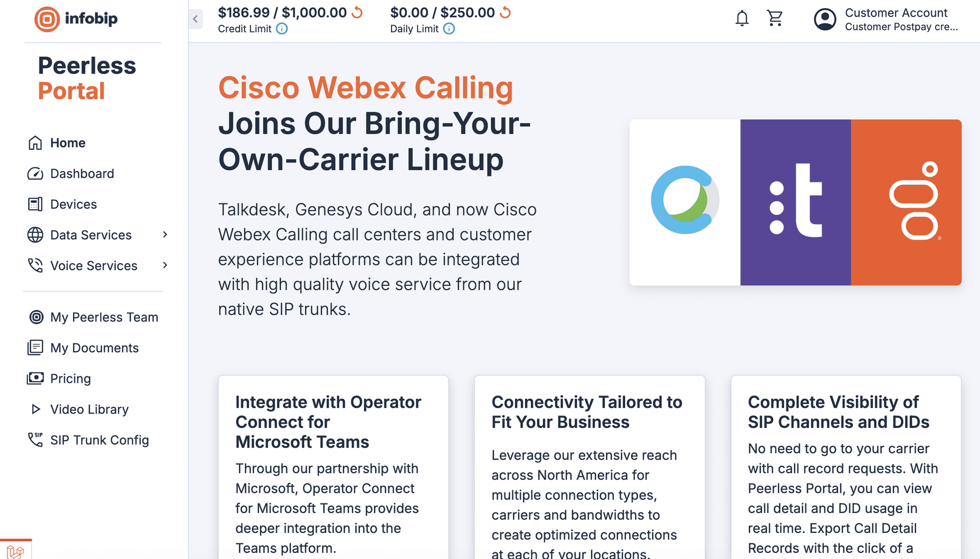The height and width of the screenshot is (559, 980).
Task: Click the infobip logo
Action: tap(76, 19)
